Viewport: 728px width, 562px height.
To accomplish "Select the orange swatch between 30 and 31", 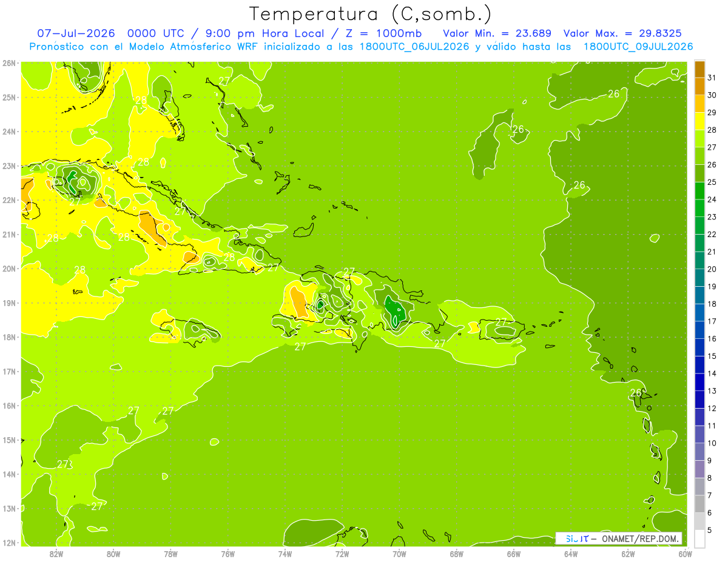I will pos(699,87).
